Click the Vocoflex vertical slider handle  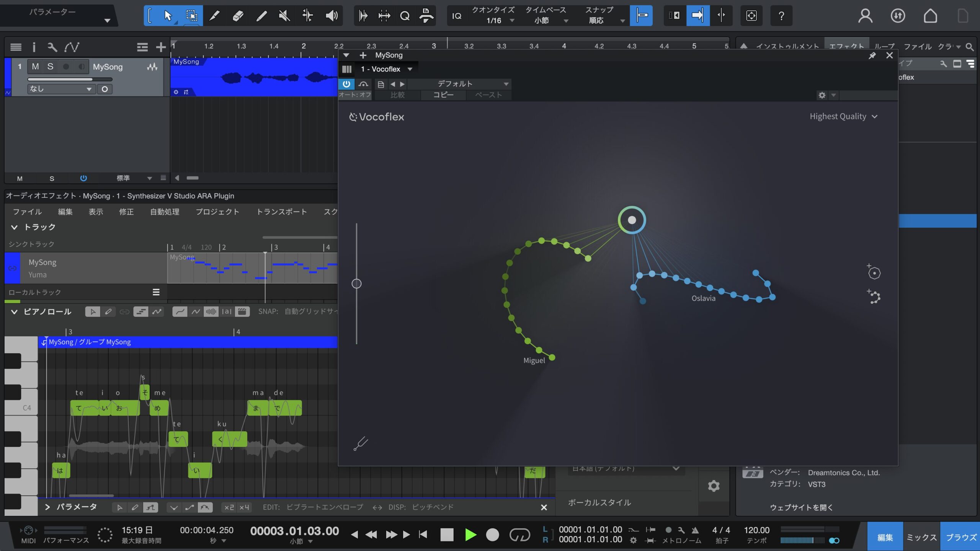click(356, 284)
